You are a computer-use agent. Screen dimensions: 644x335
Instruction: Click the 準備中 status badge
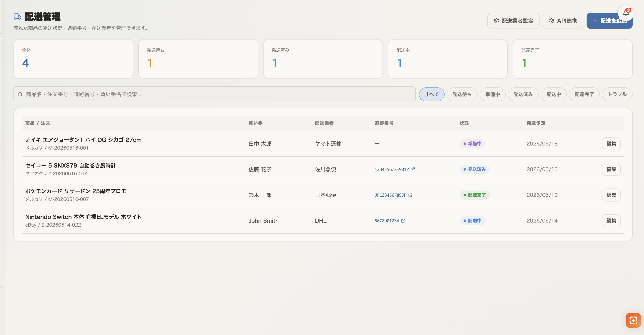point(472,144)
